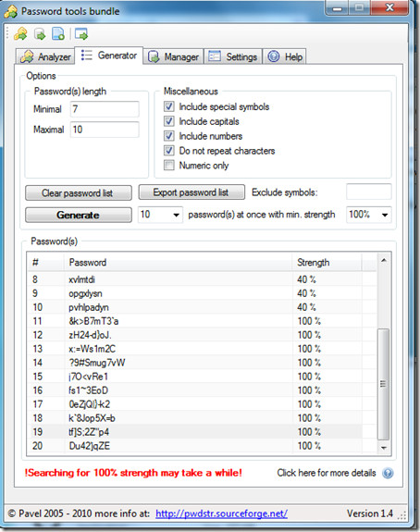Sort by the Strength column header
Image resolution: width=420 pixels, height=532 pixels.
(x=327, y=262)
